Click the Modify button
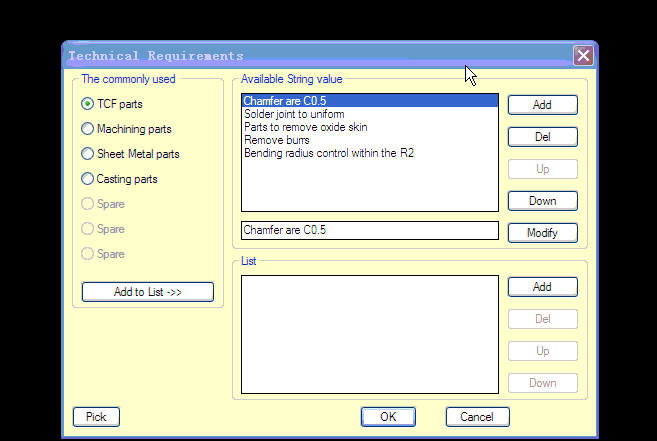 point(543,233)
